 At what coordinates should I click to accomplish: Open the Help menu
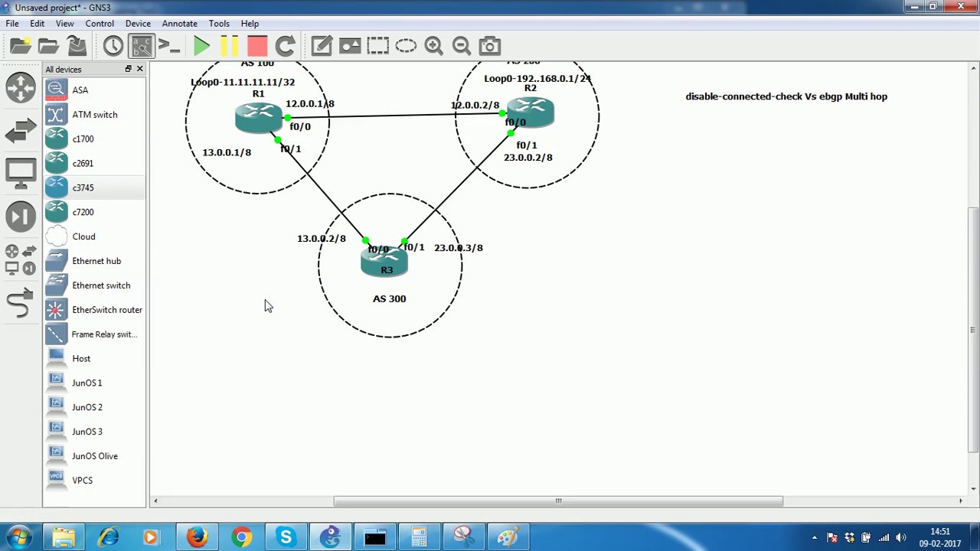tap(250, 23)
